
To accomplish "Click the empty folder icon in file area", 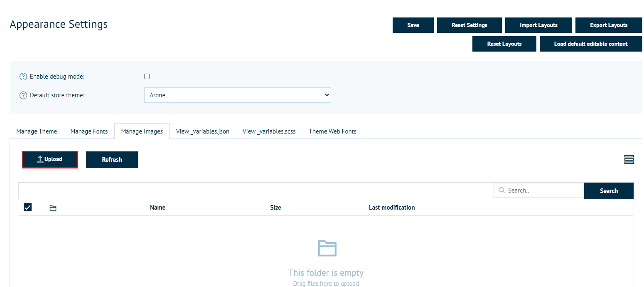I will pyautogui.click(x=327, y=248).
